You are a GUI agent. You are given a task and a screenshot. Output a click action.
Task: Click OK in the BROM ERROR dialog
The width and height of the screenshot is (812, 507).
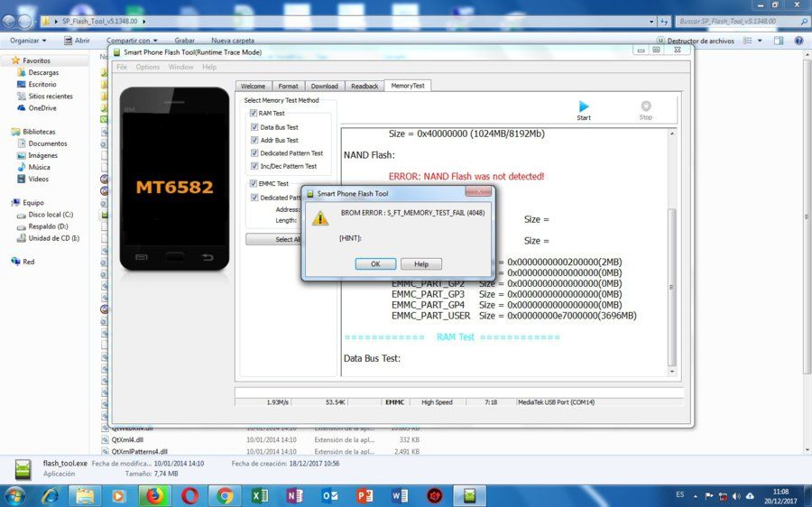375,264
